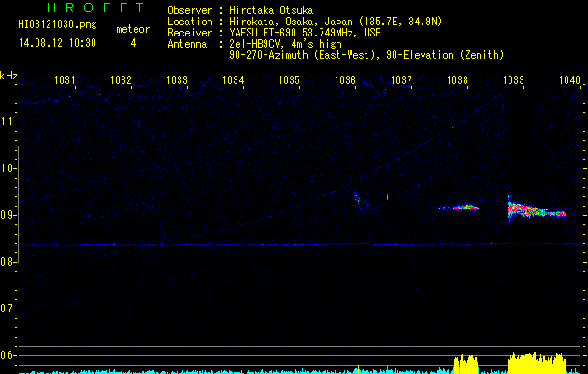This screenshot has width=588, height=374.
Task: Click time marker 1032
Action: tap(122, 79)
